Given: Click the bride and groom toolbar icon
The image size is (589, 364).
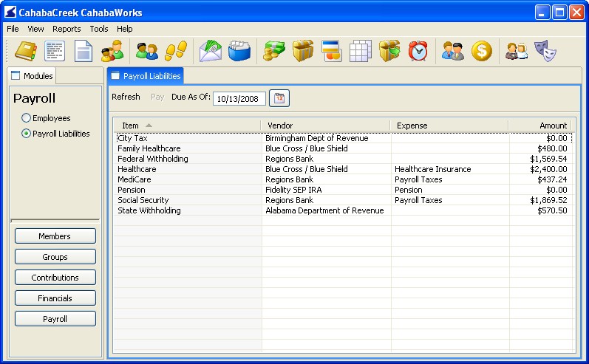Looking at the screenshot, I should [x=517, y=51].
